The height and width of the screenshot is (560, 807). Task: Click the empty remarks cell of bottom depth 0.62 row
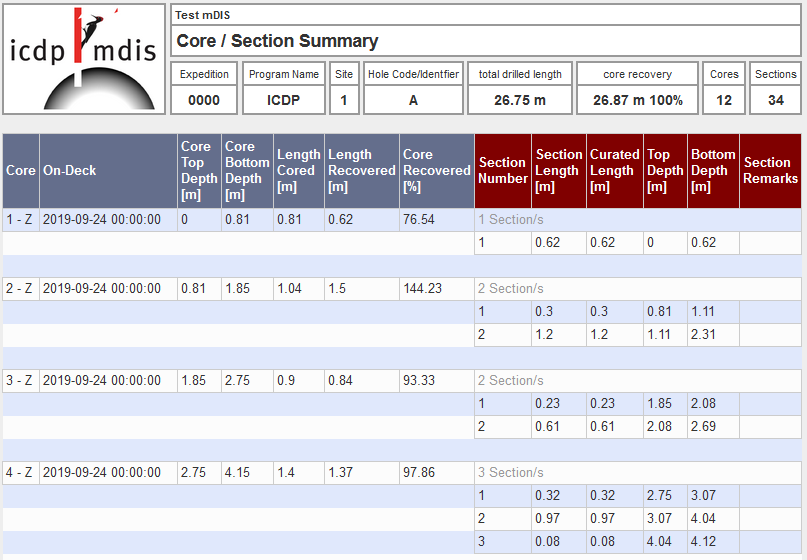770,242
